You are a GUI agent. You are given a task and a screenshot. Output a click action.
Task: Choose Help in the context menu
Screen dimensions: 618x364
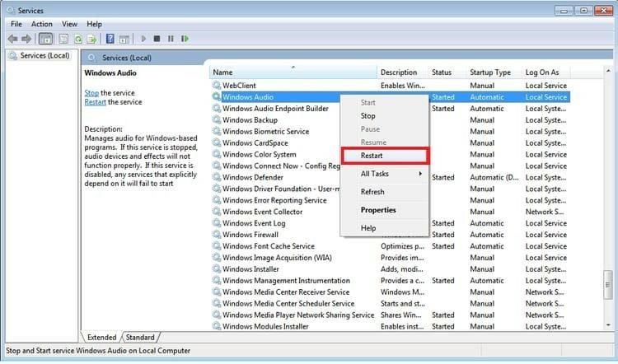(385, 228)
